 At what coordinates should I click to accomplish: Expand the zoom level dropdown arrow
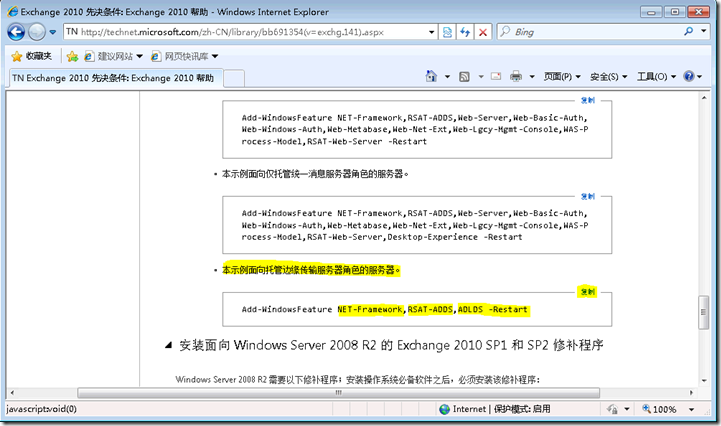click(691, 409)
